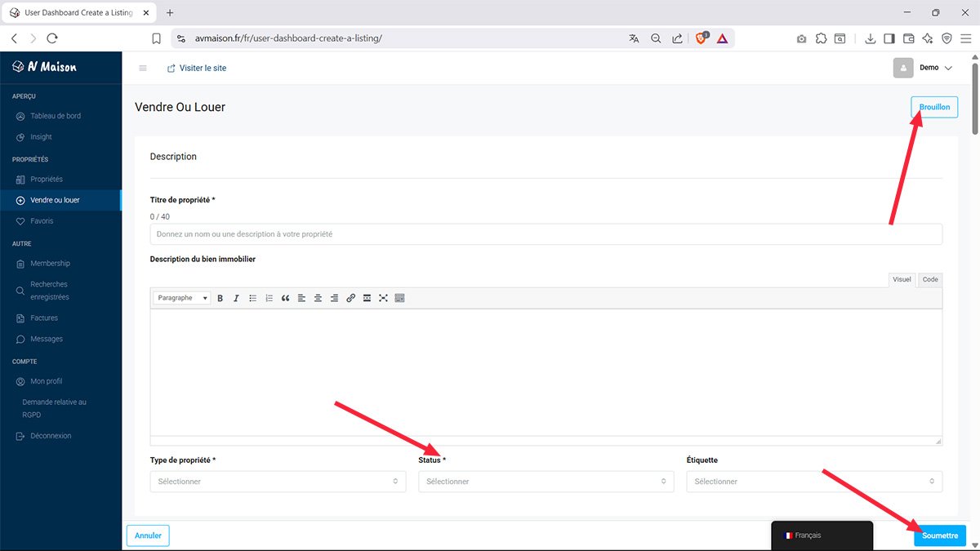Open Propriétés in the sidebar menu
Viewport: 980px width, 551px height.
(x=47, y=180)
